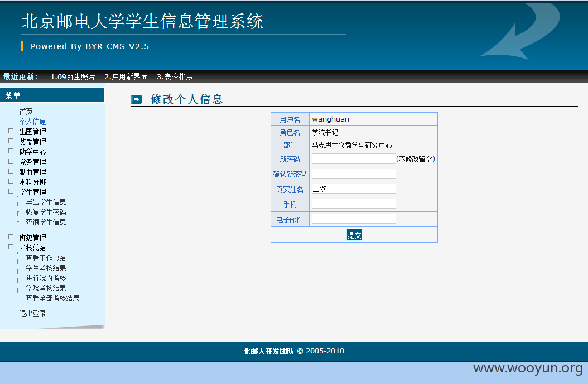Viewport: 588px width, 384px height.
Task: Click the 北邮人开发团队 footer text
Action: (268, 351)
